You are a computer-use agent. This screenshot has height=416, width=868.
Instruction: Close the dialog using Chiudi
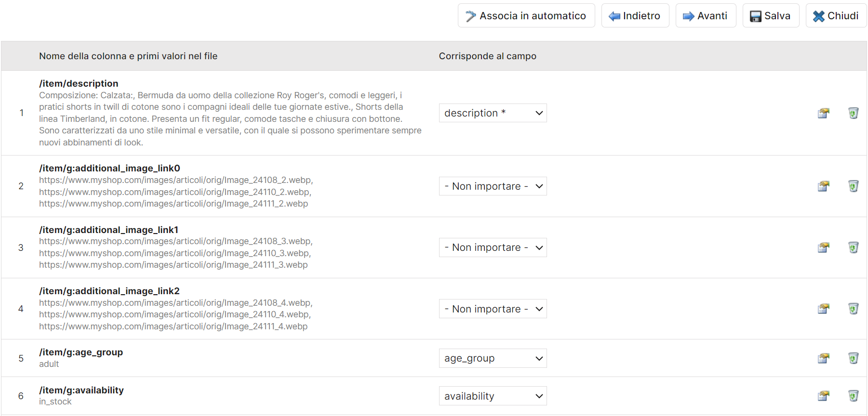(x=836, y=16)
